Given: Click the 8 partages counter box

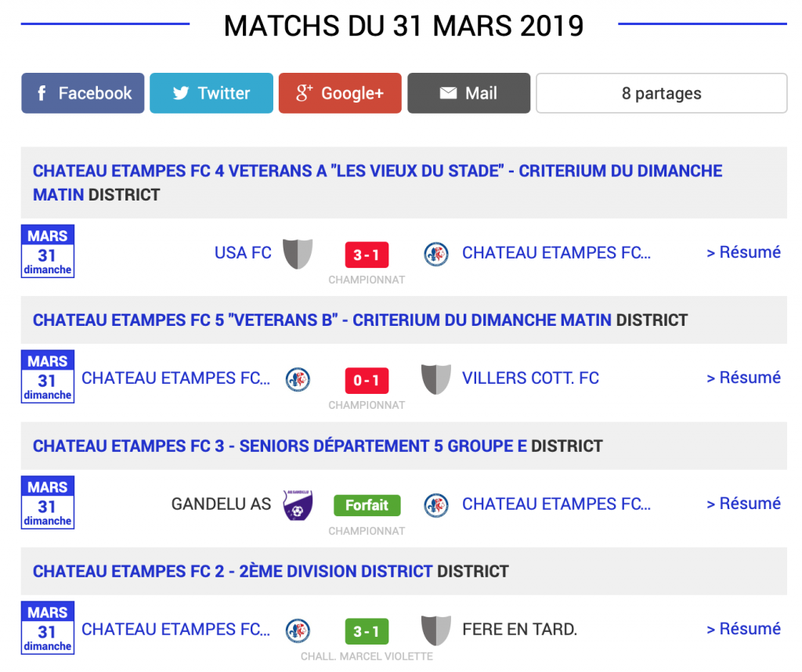Looking at the screenshot, I should 661,93.
